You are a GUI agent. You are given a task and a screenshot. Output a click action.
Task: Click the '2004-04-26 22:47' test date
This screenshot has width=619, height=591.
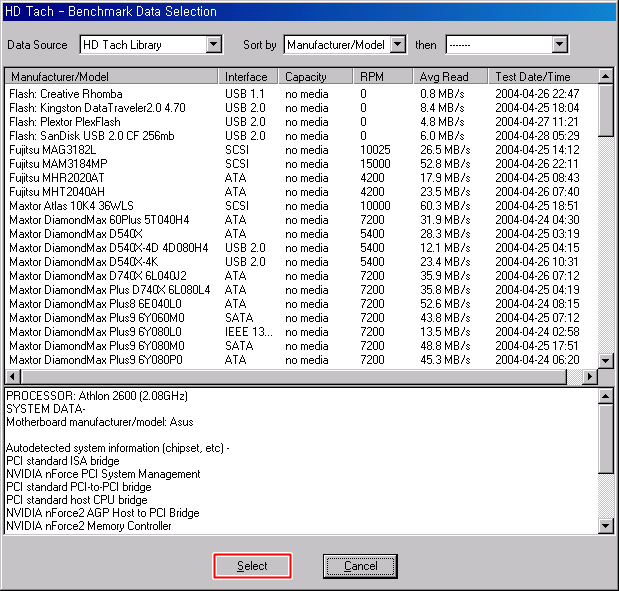coord(537,94)
